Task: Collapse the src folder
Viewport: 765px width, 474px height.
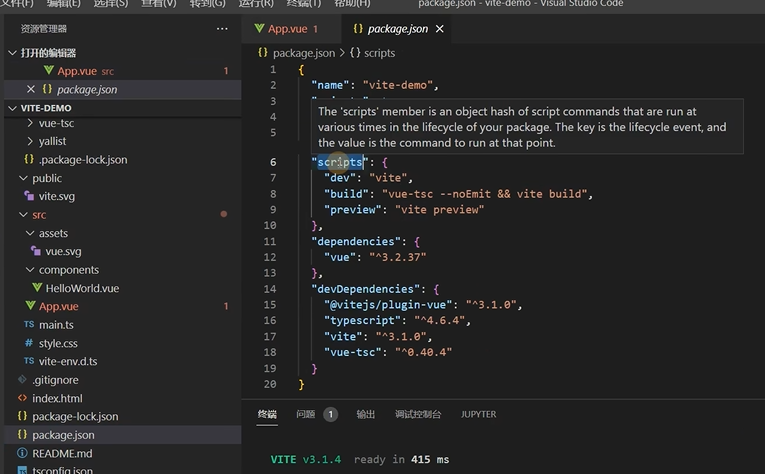Action: 23,215
